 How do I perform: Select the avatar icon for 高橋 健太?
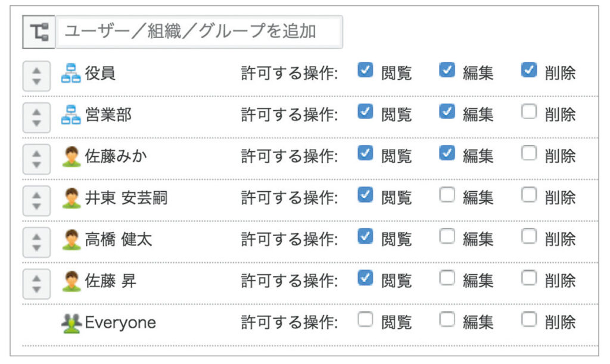click(71, 238)
